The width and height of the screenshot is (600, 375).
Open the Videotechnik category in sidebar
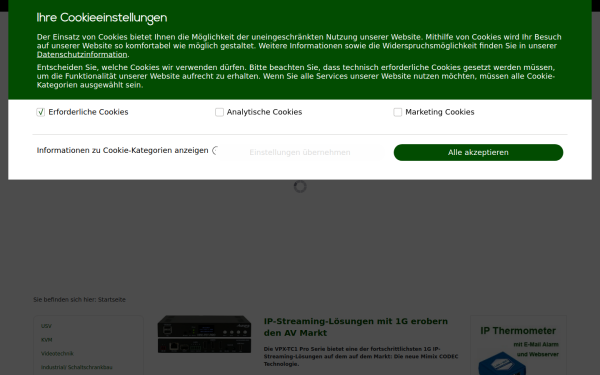click(x=57, y=354)
